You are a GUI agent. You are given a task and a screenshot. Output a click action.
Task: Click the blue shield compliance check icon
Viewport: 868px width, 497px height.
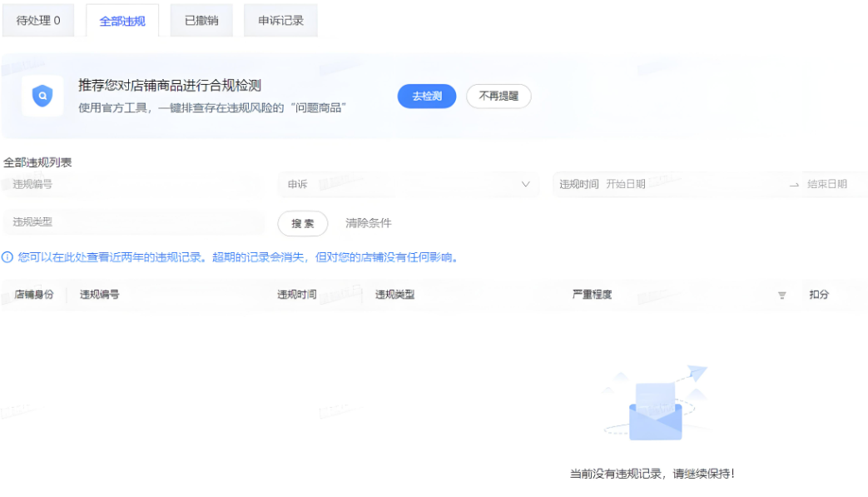(42, 97)
